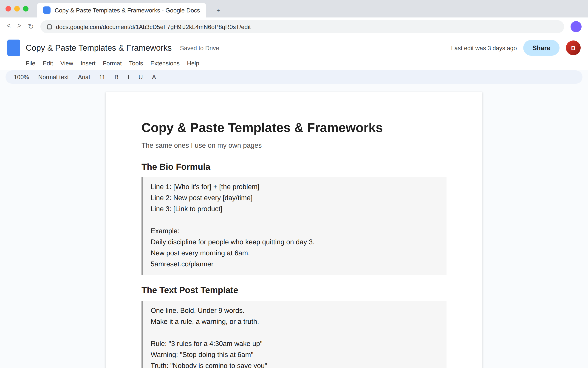Open a new browser tab with the plus icon
This screenshot has width=588, height=368.
pyautogui.click(x=218, y=11)
